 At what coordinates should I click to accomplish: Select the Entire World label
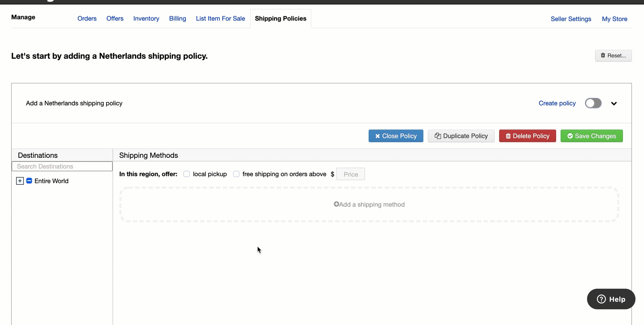[x=52, y=181]
